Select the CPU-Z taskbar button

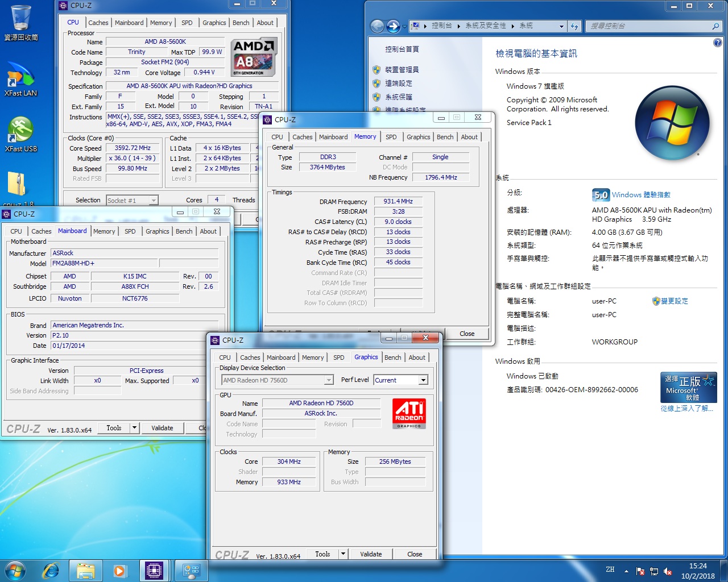154,570
